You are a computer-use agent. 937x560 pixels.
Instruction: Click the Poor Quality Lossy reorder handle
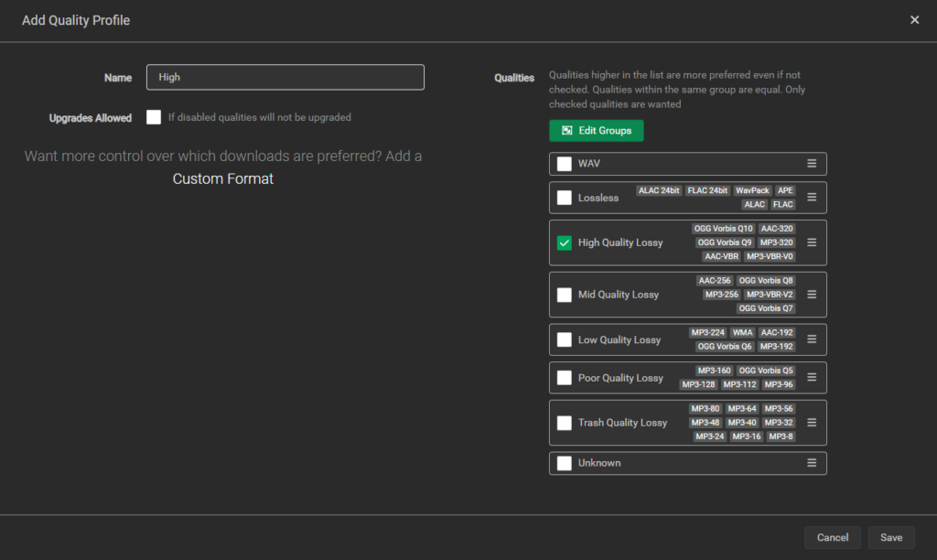[813, 377]
